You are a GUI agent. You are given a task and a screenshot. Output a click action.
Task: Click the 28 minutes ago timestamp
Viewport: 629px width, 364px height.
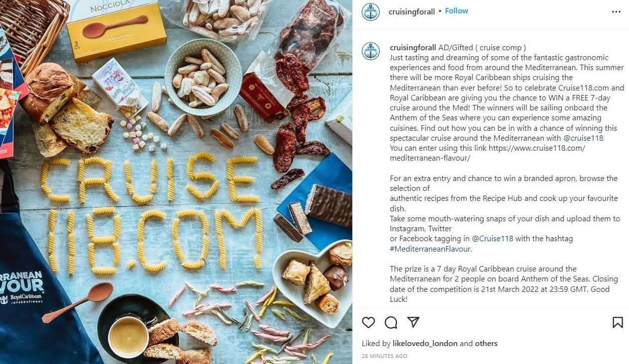point(384,356)
